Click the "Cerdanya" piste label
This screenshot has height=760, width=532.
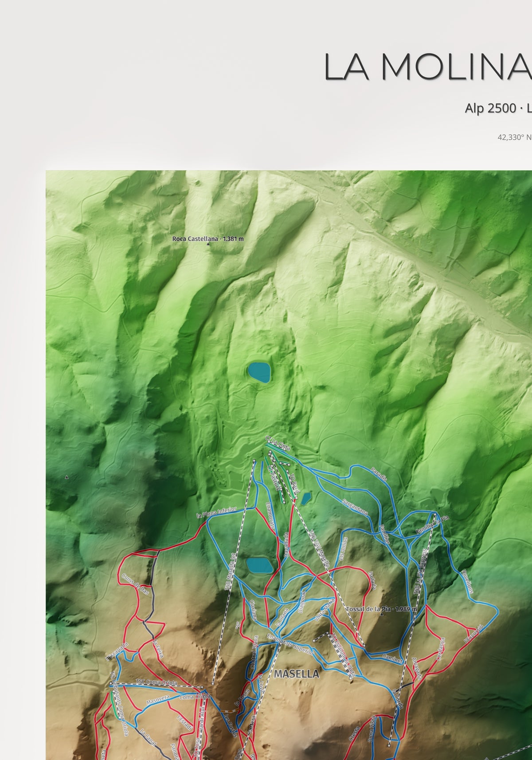pos(440,649)
